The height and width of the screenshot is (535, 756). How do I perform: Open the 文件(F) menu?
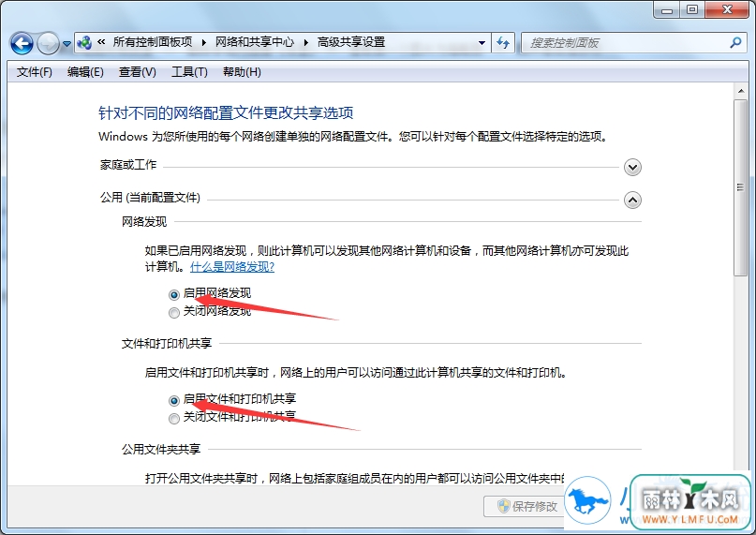pos(35,72)
